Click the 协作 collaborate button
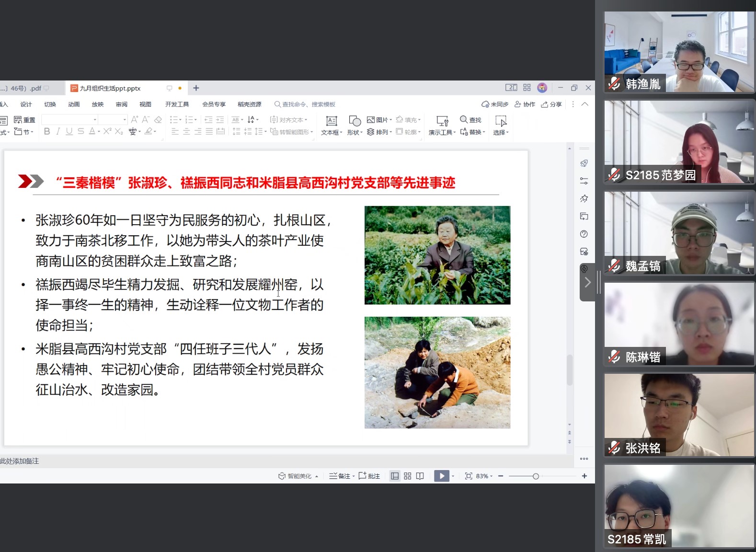The image size is (756, 552). click(x=525, y=104)
